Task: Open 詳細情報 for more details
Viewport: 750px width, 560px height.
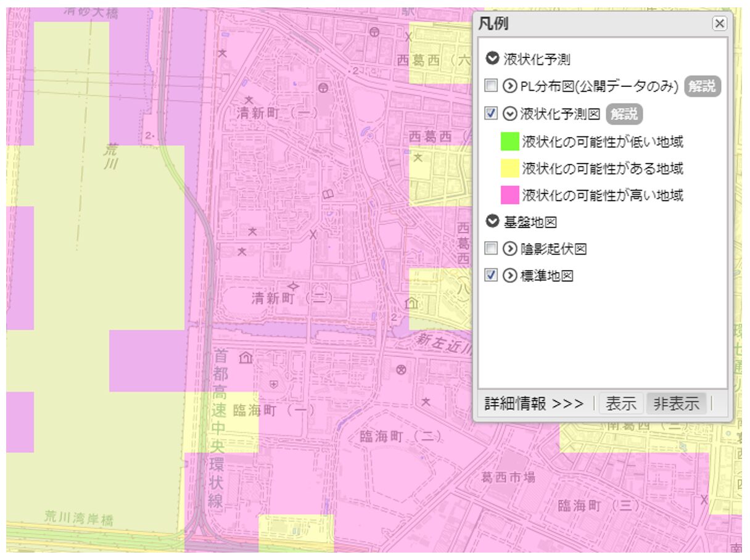Action: tap(532, 403)
